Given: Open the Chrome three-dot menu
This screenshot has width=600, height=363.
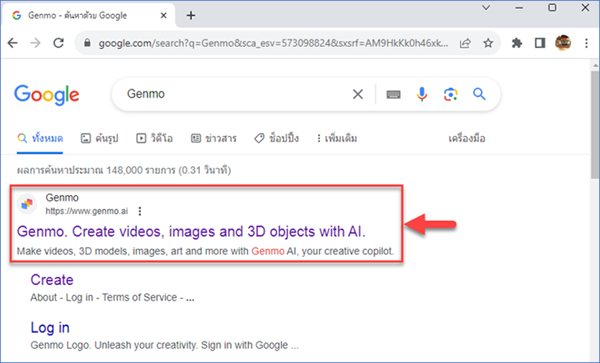Looking at the screenshot, I should (x=586, y=43).
